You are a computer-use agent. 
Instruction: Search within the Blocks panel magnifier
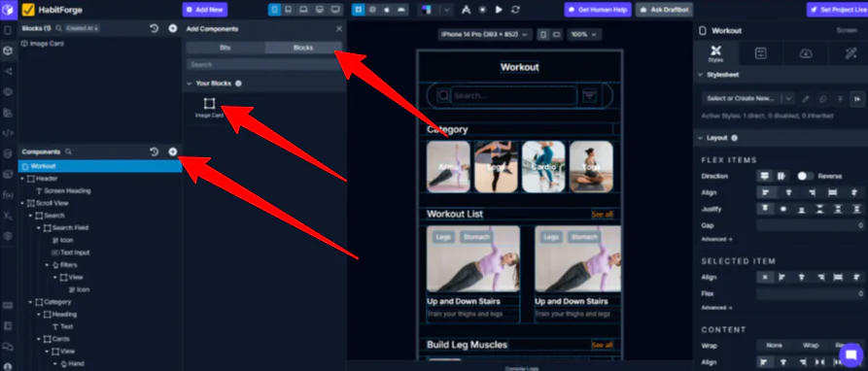pyautogui.click(x=58, y=28)
